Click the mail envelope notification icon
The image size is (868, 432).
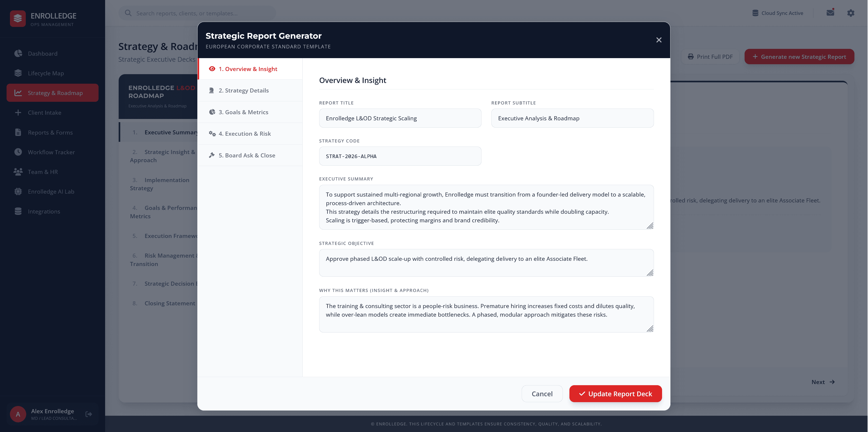tap(830, 13)
